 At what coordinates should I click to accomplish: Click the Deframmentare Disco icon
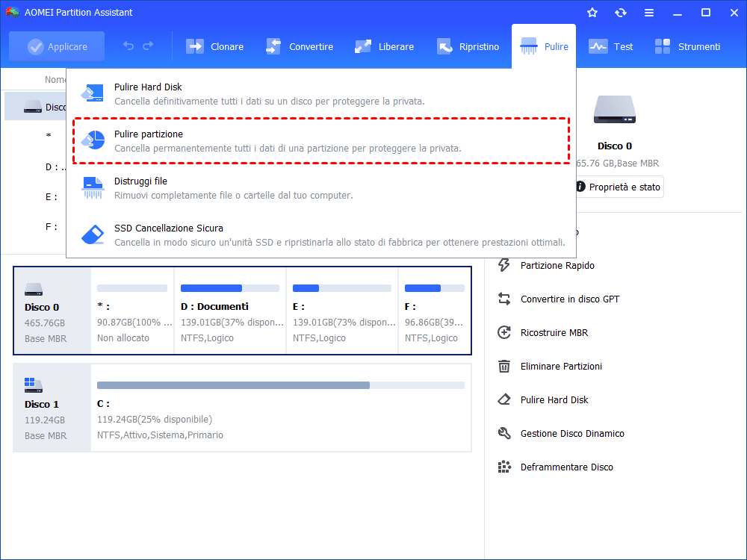click(504, 467)
